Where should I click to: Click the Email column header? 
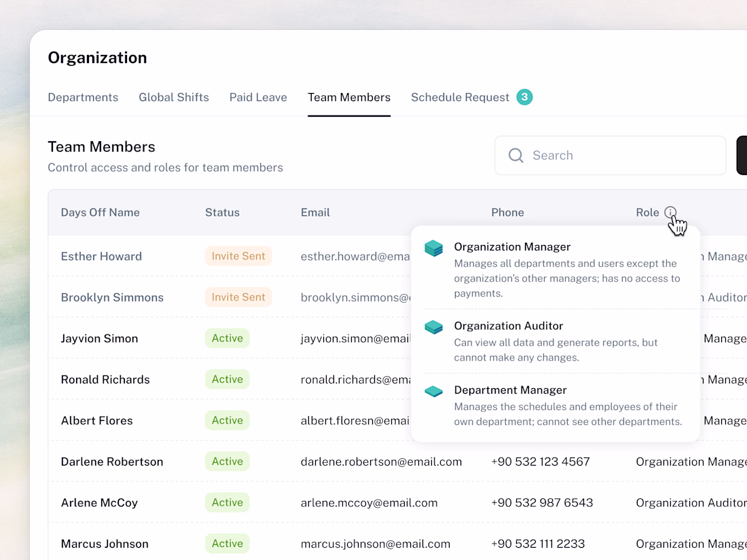click(x=315, y=212)
